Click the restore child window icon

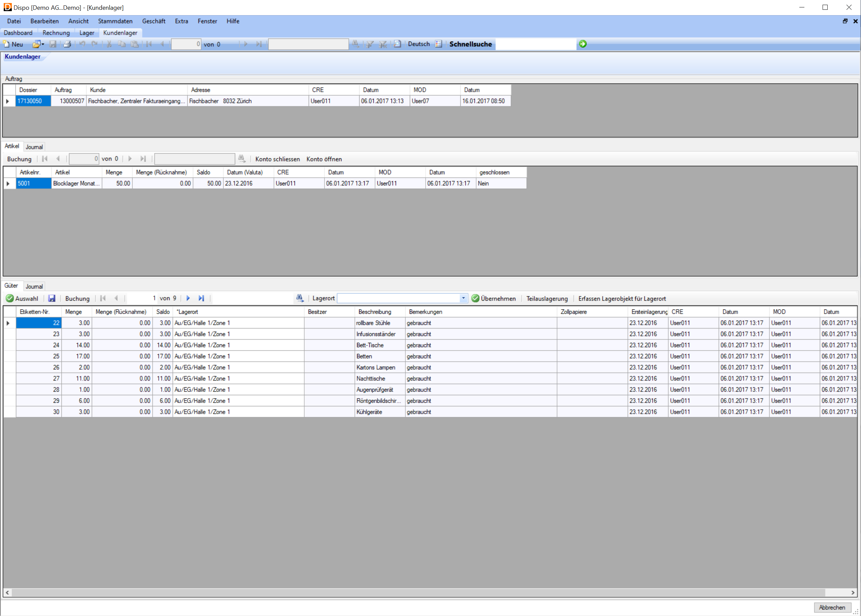pos(845,21)
